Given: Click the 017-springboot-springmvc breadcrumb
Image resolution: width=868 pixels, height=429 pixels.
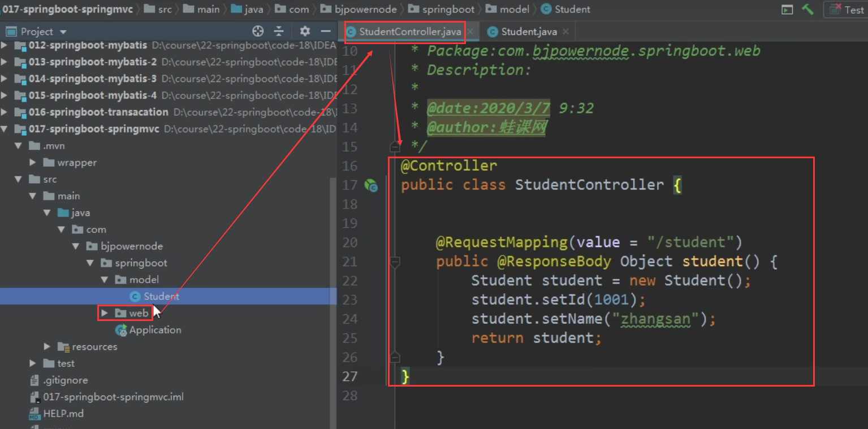Looking at the screenshot, I should tap(68, 9).
